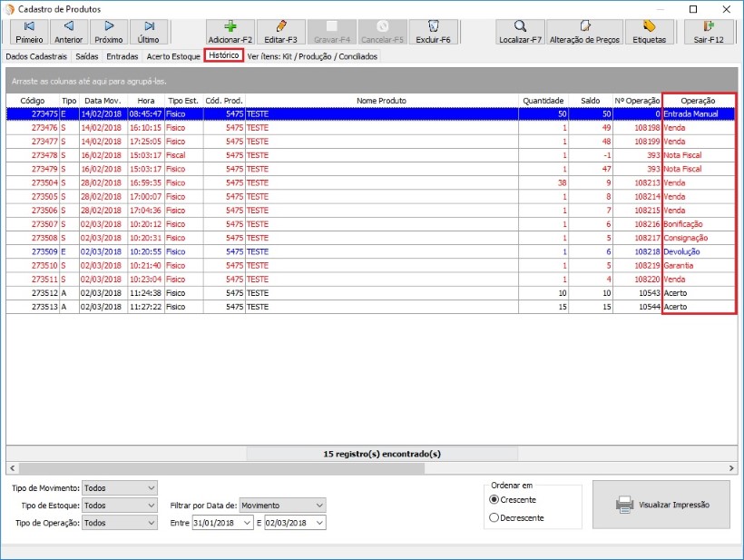Add a new product with Adicionar-F2

[230, 32]
